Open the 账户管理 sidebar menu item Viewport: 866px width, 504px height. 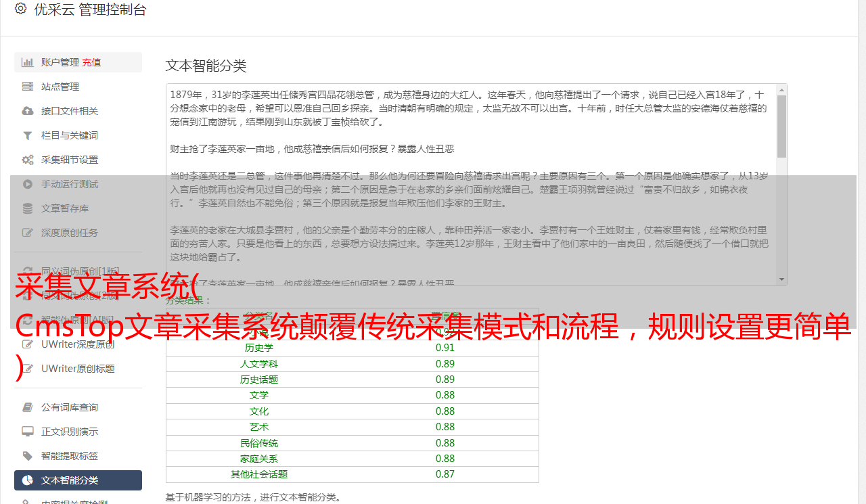point(78,62)
